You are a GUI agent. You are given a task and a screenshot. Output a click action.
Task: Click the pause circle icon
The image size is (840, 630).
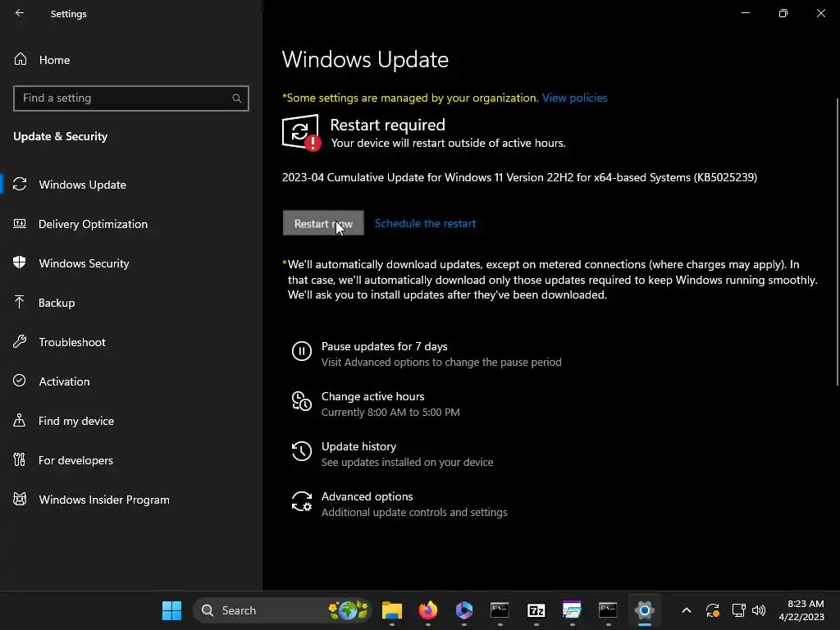click(x=302, y=351)
